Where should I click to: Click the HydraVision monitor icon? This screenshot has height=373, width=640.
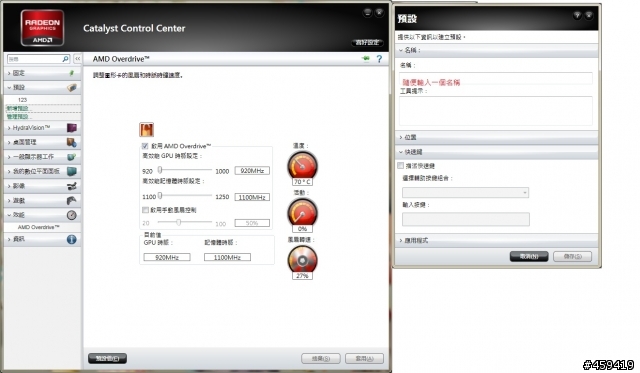(72, 128)
